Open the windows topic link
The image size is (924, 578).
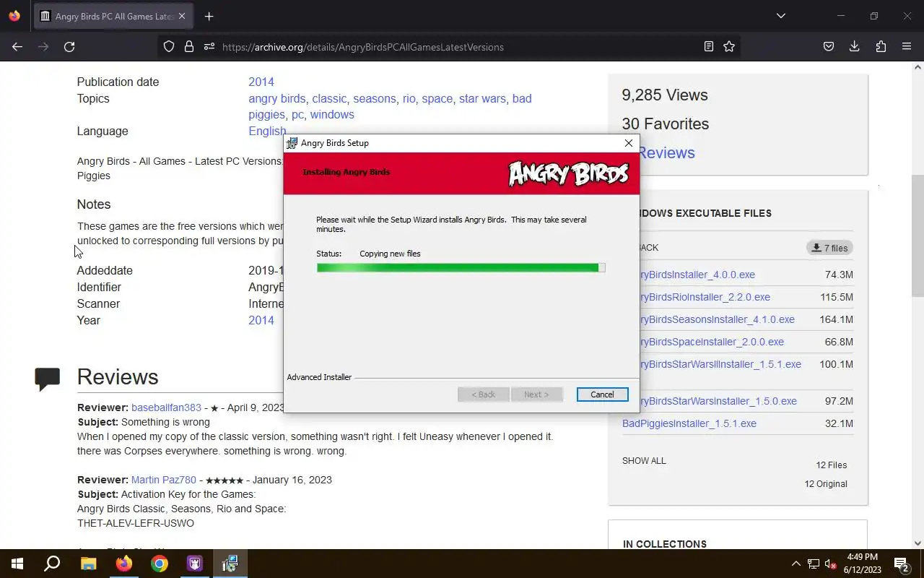(x=332, y=114)
